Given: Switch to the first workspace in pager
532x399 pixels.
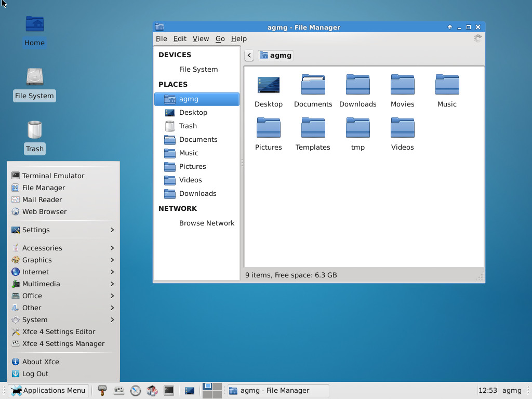Looking at the screenshot, I should 207,387.
